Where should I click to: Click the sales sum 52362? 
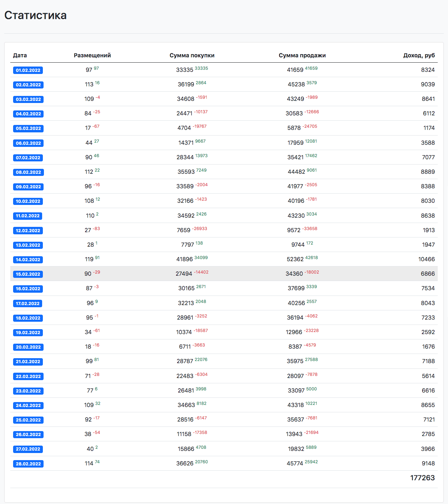tap(295, 259)
